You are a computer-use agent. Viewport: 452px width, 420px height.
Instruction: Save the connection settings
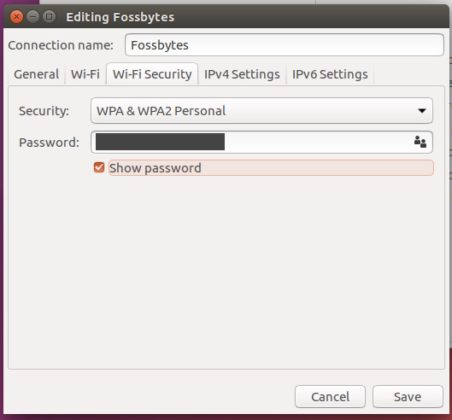pos(408,397)
